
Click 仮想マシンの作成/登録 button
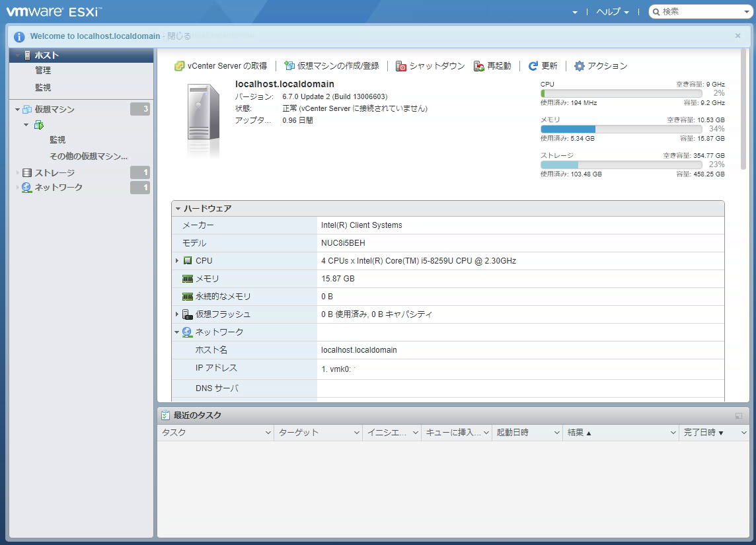[x=332, y=66]
